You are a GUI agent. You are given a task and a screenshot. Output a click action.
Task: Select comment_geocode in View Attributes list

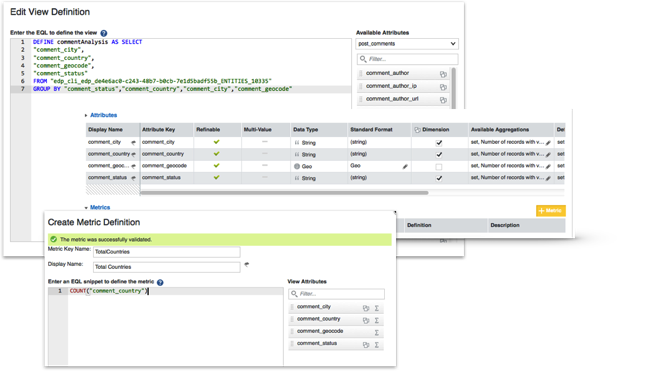pyautogui.click(x=336, y=331)
